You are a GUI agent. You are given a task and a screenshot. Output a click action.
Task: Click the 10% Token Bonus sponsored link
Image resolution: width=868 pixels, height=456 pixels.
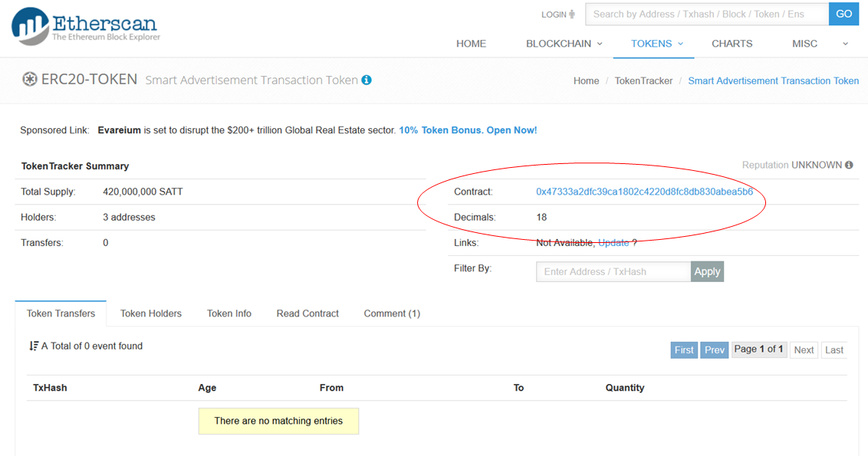coord(468,130)
